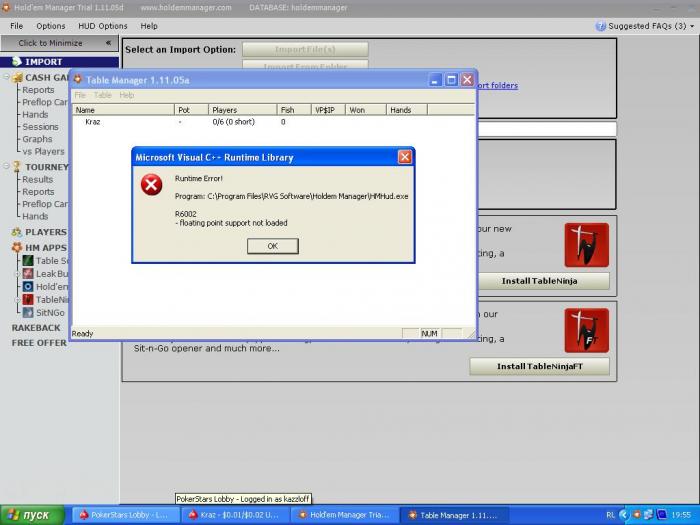Collapse the Tourney tree node
This screenshot has width=700, height=525.
(x=7, y=166)
